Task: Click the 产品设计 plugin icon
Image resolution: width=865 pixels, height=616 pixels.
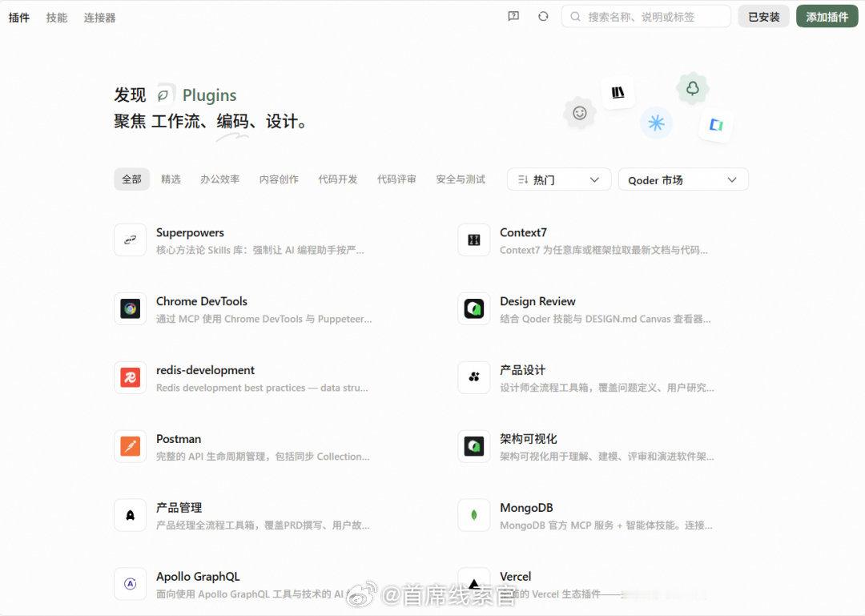Action: (474, 377)
